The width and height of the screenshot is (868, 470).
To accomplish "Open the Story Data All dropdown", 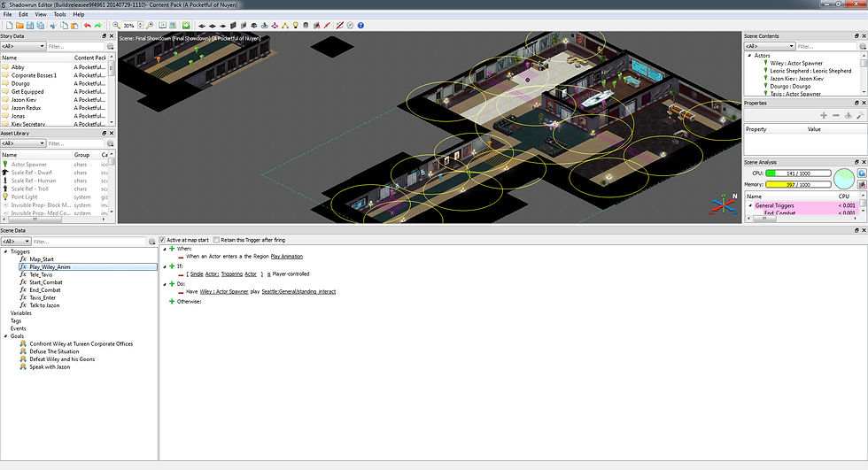I will pos(23,46).
